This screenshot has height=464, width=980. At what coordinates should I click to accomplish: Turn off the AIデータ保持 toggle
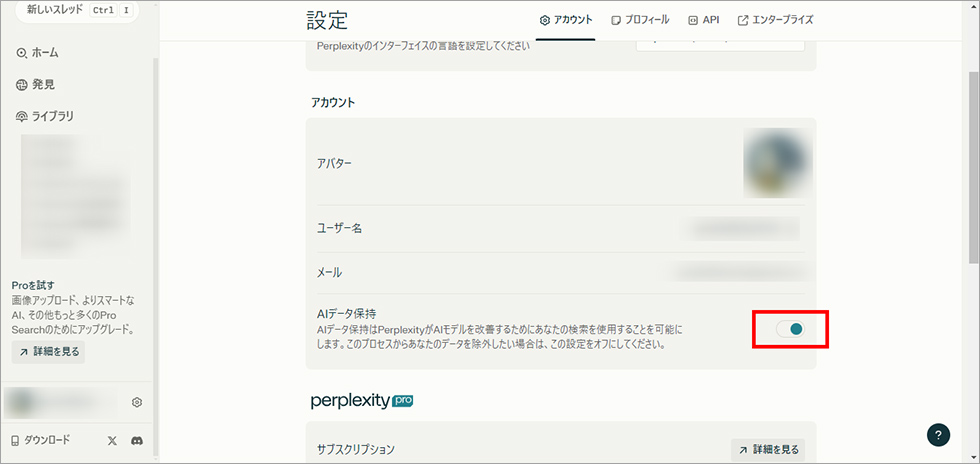[791, 329]
